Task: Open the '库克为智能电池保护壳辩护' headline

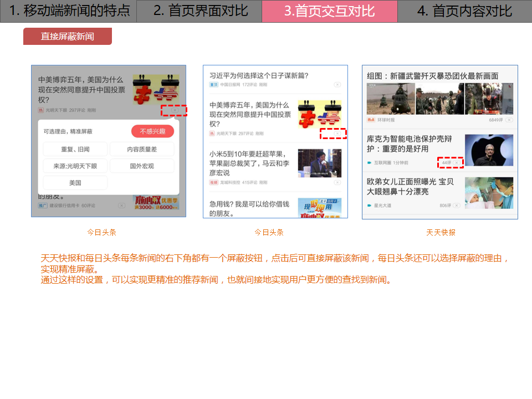Action: 410,144
